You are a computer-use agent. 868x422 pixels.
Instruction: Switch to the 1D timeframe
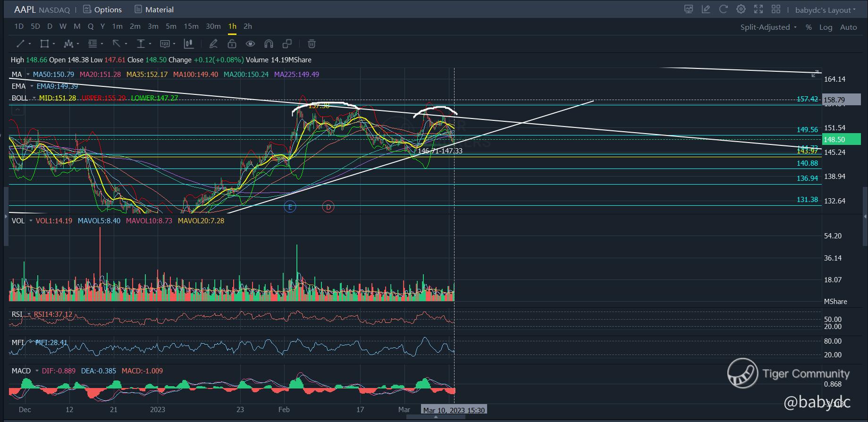pyautogui.click(x=19, y=26)
